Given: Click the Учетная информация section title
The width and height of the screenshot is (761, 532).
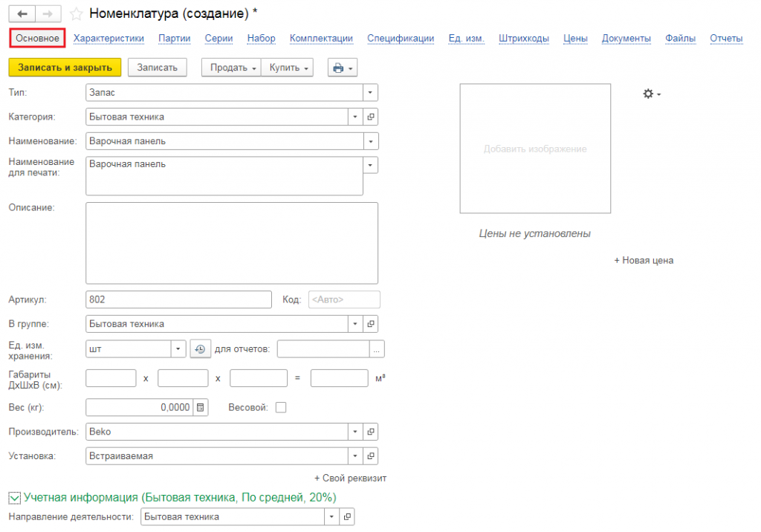Looking at the screenshot, I should 180,498.
